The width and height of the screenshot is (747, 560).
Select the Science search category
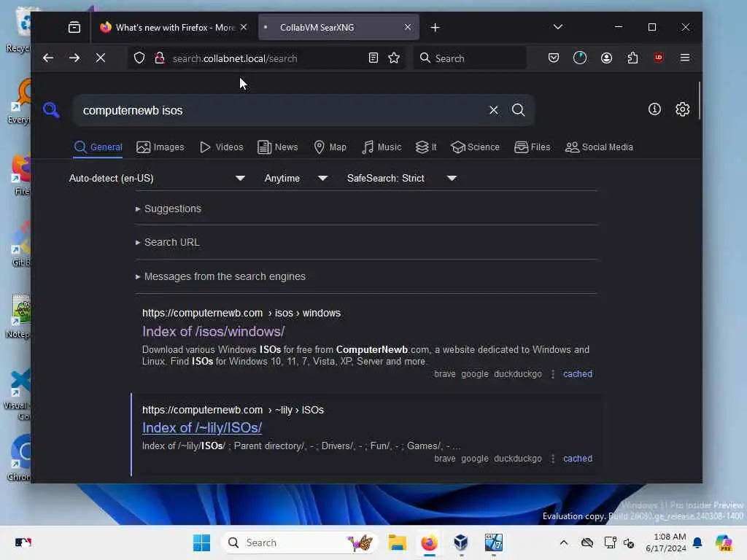pos(476,147)
